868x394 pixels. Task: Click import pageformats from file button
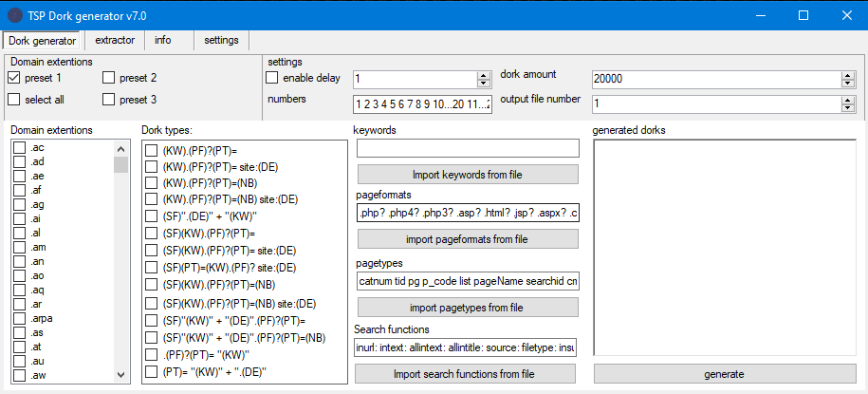468,240
